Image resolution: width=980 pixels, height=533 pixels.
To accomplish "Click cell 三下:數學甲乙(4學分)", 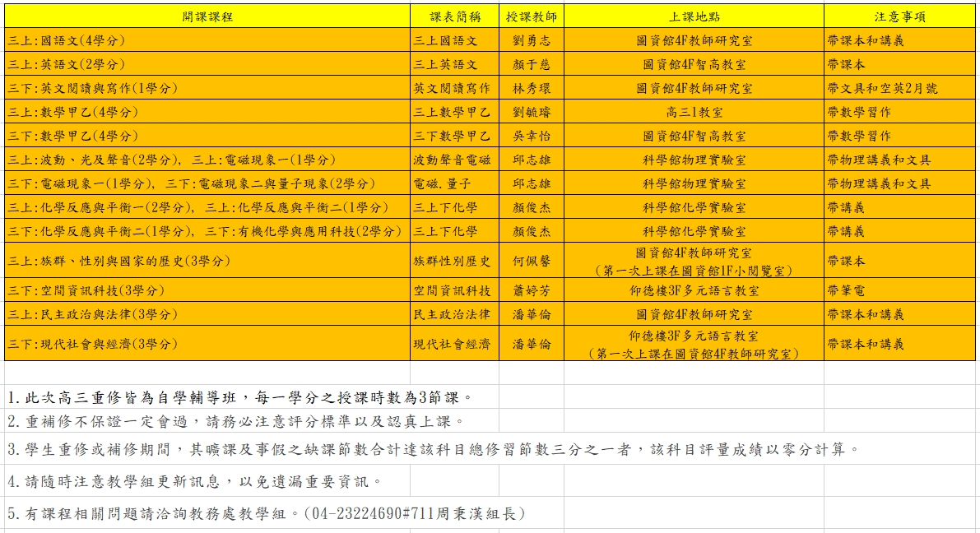I will [207, 136].
